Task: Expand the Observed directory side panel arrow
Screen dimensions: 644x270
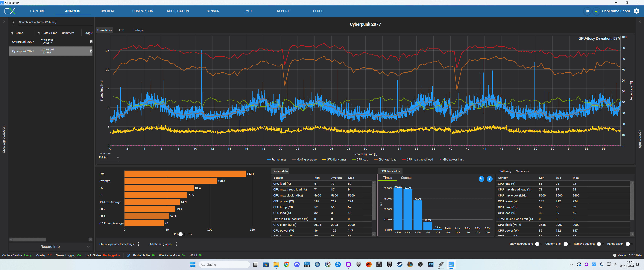Action: point(4,21)
